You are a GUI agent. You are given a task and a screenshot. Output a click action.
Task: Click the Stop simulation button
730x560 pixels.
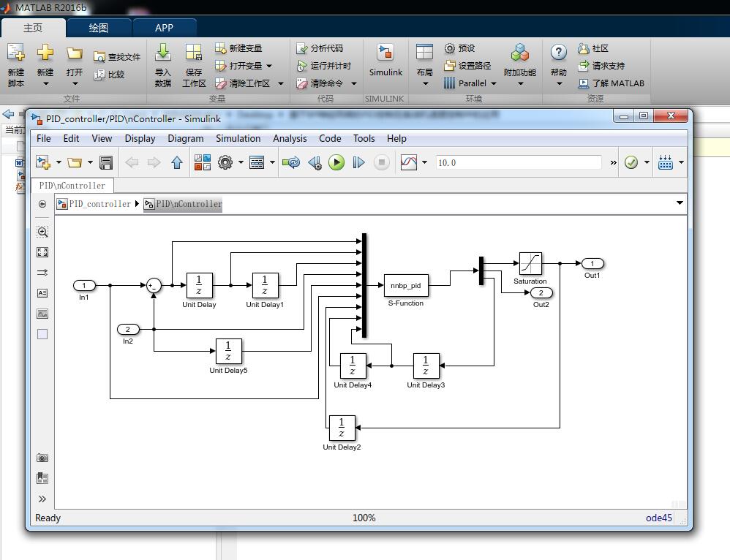pos(382,162)
